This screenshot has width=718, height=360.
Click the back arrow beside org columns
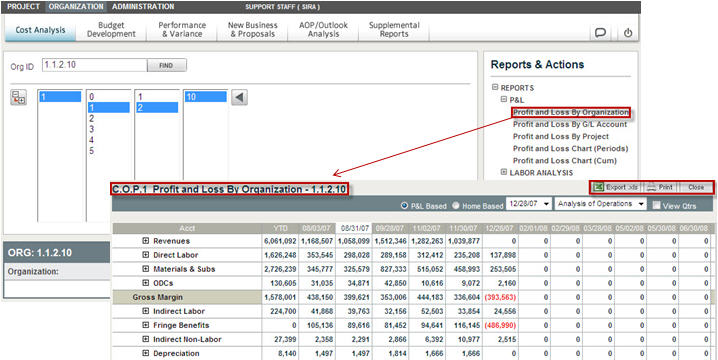[x=239, y=97]
